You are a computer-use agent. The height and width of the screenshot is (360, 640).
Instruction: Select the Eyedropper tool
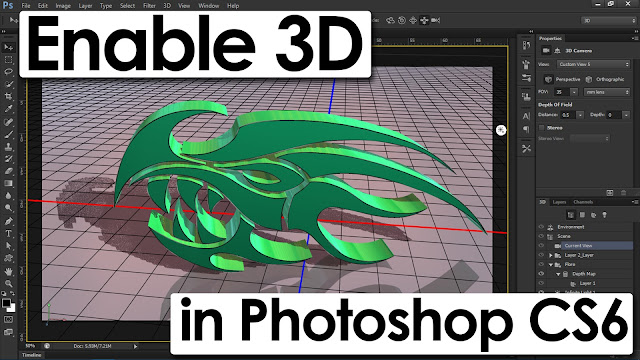pos(8,109)
